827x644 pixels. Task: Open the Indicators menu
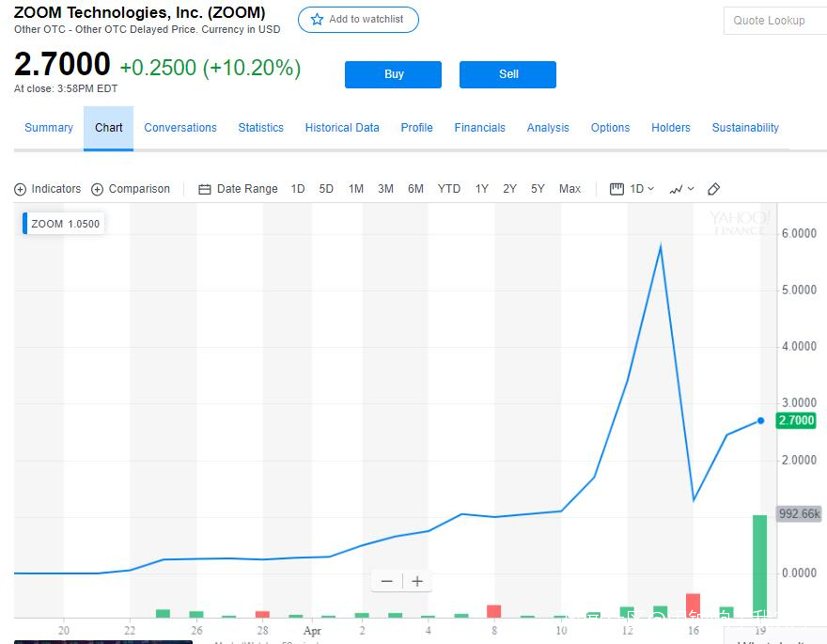pyautogui.click(x=48, y=189)
